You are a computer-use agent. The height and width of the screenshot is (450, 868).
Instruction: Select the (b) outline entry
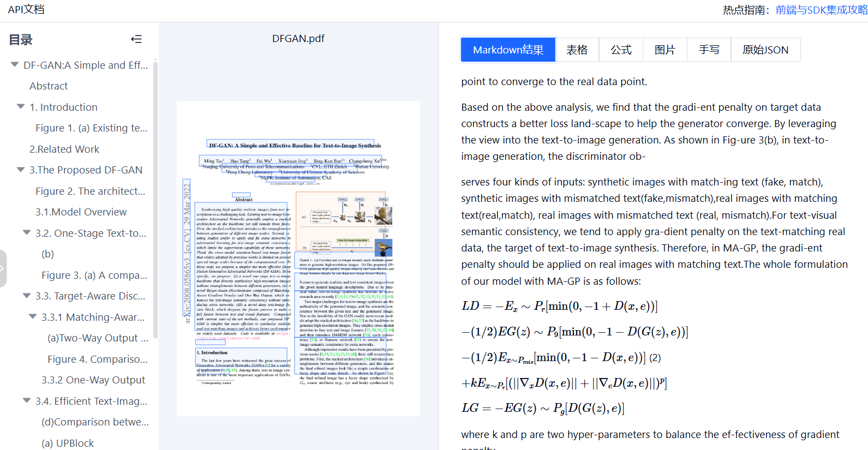click(x=48, y=254)
